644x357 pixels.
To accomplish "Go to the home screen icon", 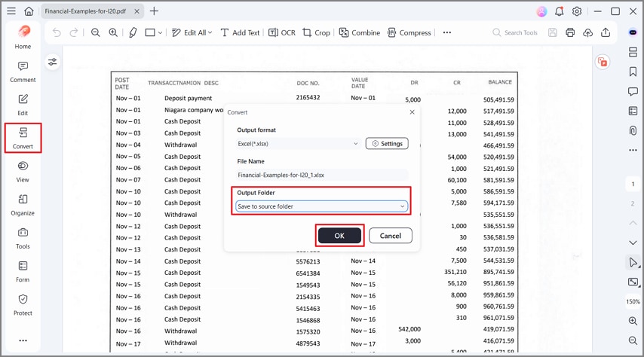I will pyautogui.click(x=29, y=11).
